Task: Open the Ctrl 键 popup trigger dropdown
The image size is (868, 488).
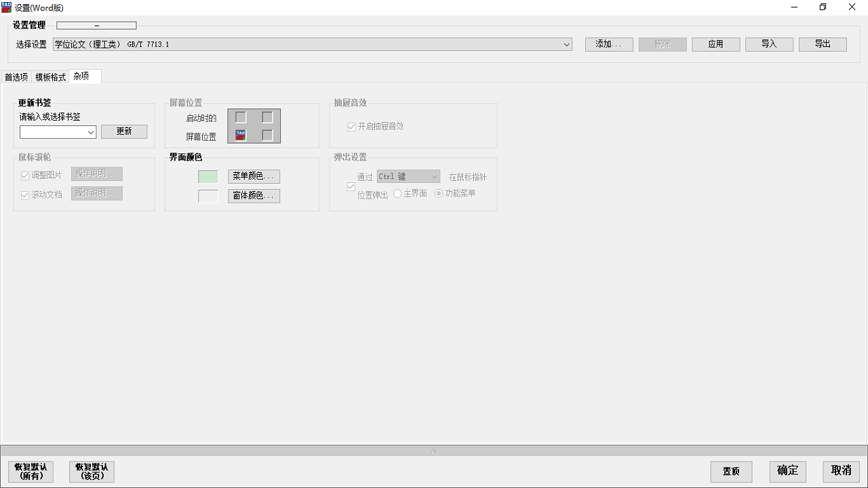Action: pyautogui.click(x=433, y=176)
